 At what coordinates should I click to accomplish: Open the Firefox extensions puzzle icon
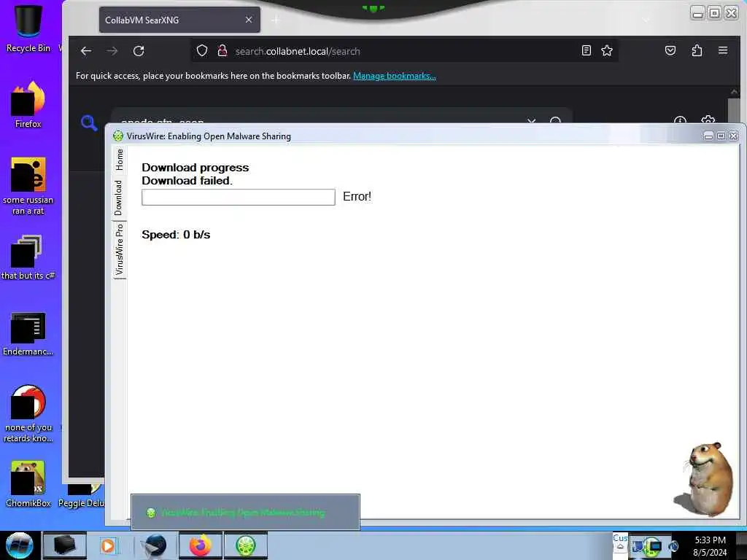click(x=697, y=50)
